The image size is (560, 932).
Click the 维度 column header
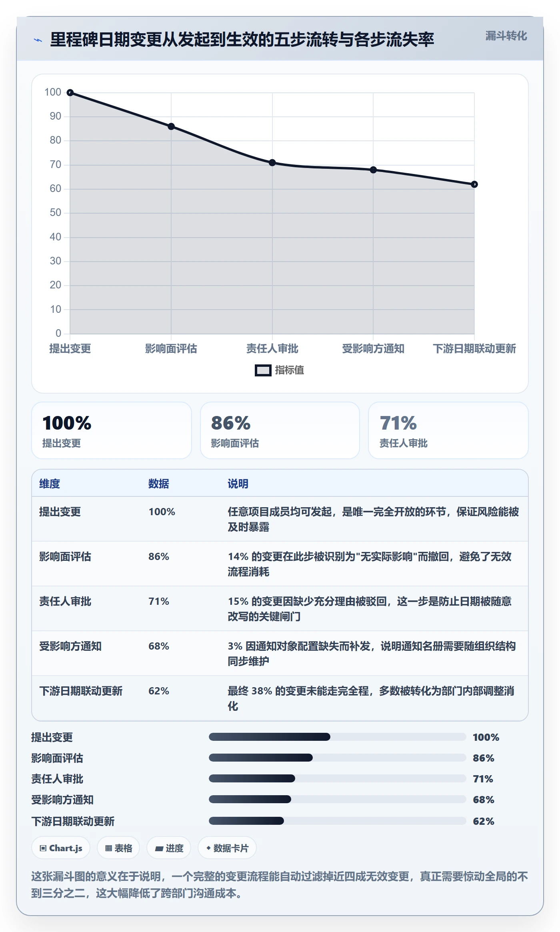(50, 484)
